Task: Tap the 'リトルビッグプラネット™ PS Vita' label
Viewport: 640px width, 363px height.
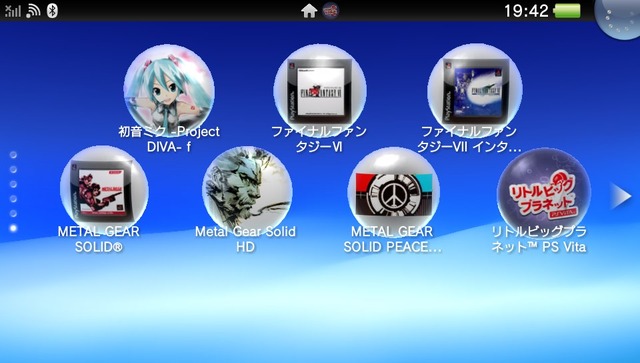Action: (539, 239)
